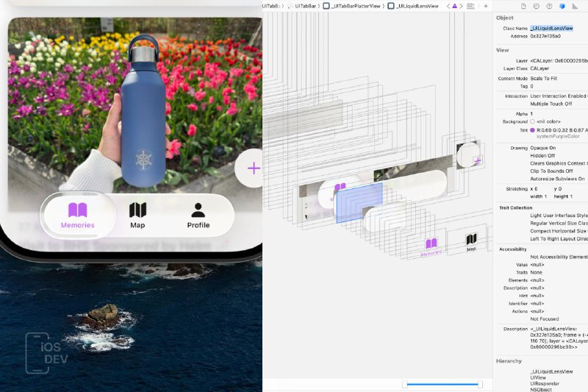
Task: Select _UILiquidLensView in the Hierarchy list
Action: coord(551,371)
